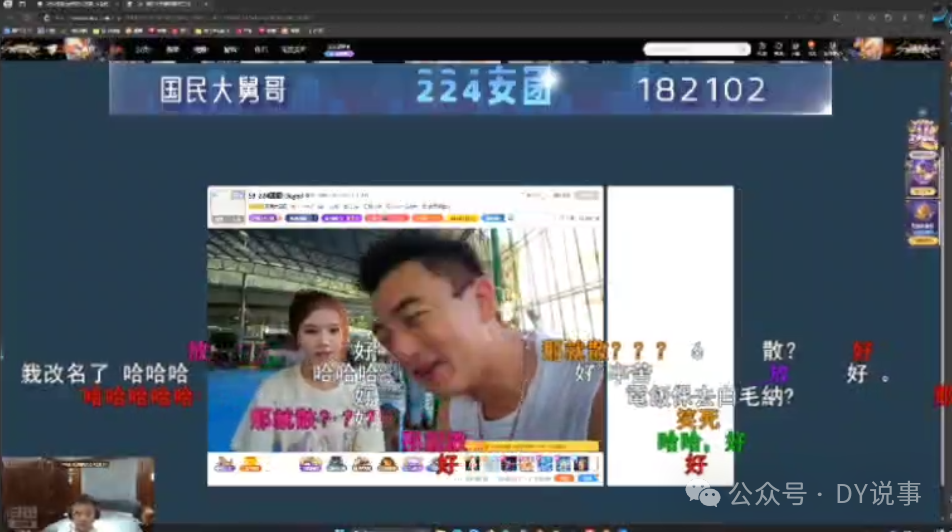This screenshot has height=532, width=952.
Task: Open the nav item with the purple badge underneath
Action: point(339,49)
